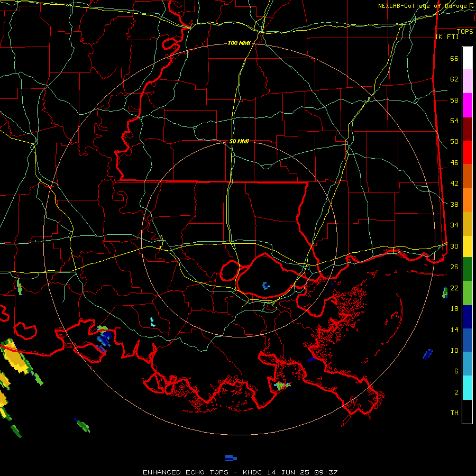Click the TH threshold legend label
This screenshot has width=476, height=476.
pos(454,413)
